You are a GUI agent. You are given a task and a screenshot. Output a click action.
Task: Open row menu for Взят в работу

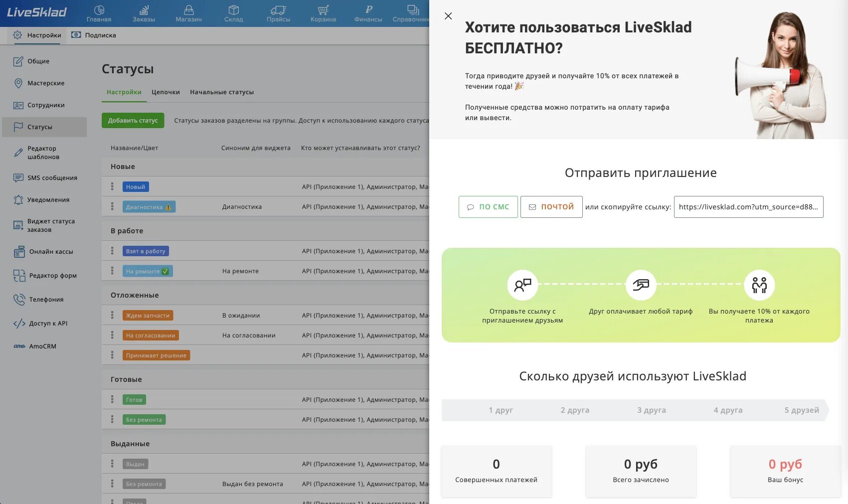112,251
